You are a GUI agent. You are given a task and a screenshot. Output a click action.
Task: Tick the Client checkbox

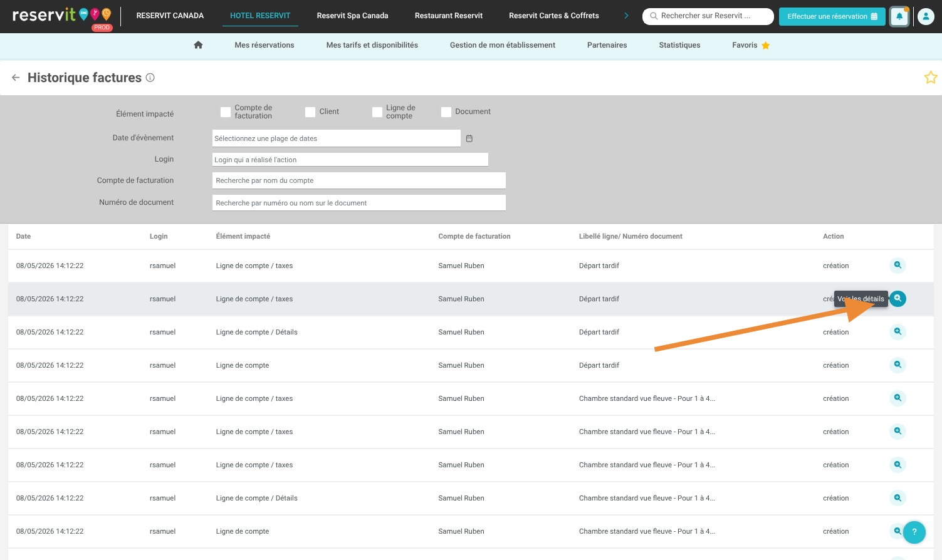tap(310, 112)
